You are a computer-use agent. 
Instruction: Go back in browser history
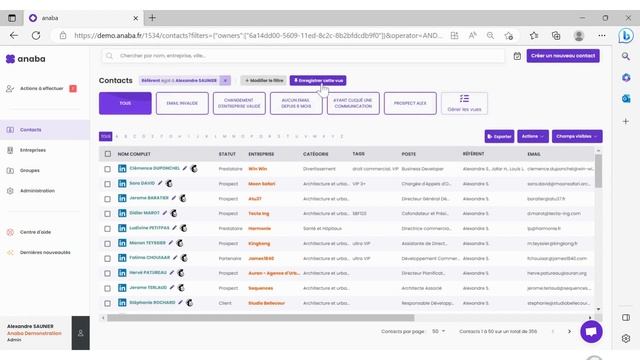pyautogui.click(x=14, y=36)
